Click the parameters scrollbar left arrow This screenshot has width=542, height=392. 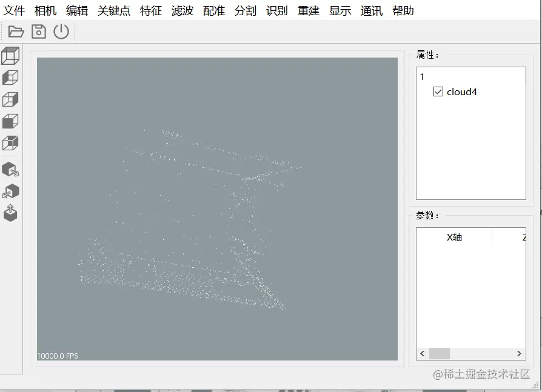point(423,353)
